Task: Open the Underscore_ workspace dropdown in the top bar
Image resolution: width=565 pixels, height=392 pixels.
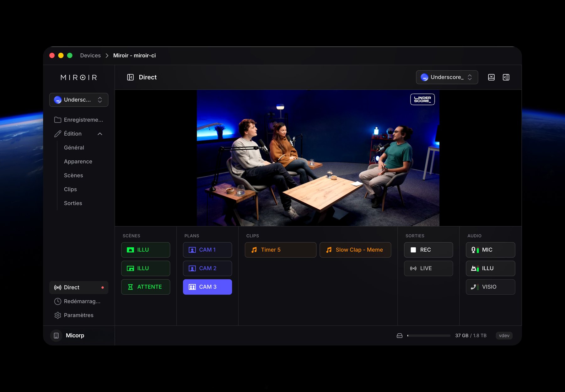Action: coord(447,77)
